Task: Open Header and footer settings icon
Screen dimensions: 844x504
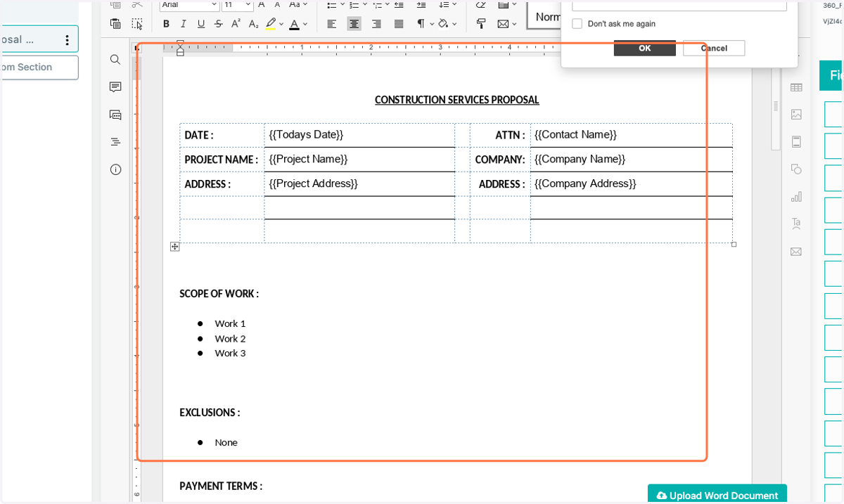Action: tap(796, 142)
